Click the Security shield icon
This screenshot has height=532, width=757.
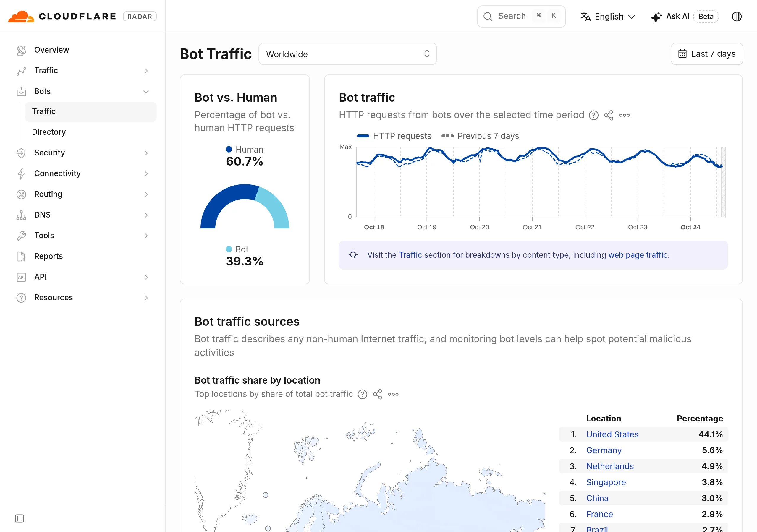tap(21, 153)
